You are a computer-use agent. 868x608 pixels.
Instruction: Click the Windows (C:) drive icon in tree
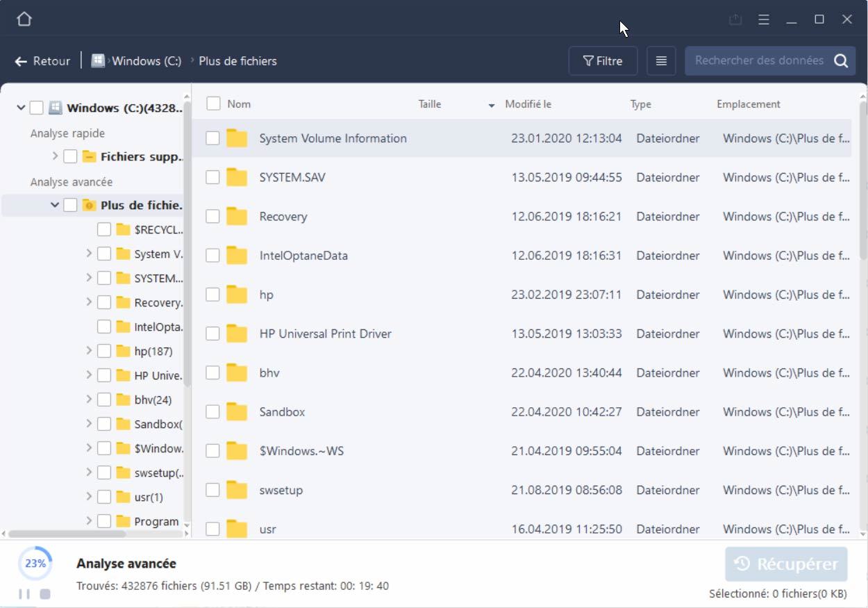55,108
